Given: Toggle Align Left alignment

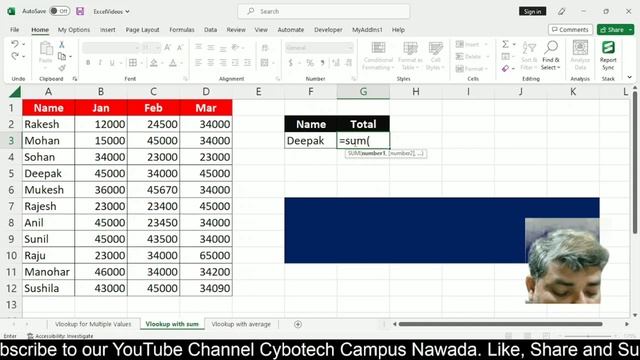Looking at the screenshot, I should click(x=198, y=63).
